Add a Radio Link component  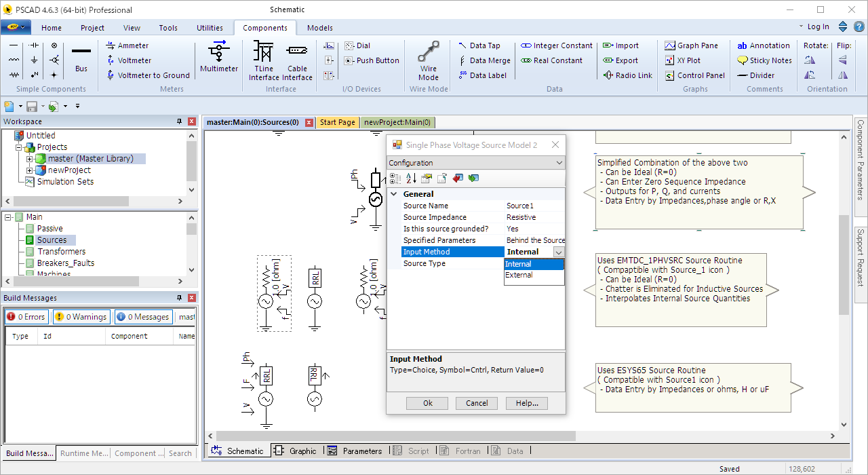[x=627, y=75]
